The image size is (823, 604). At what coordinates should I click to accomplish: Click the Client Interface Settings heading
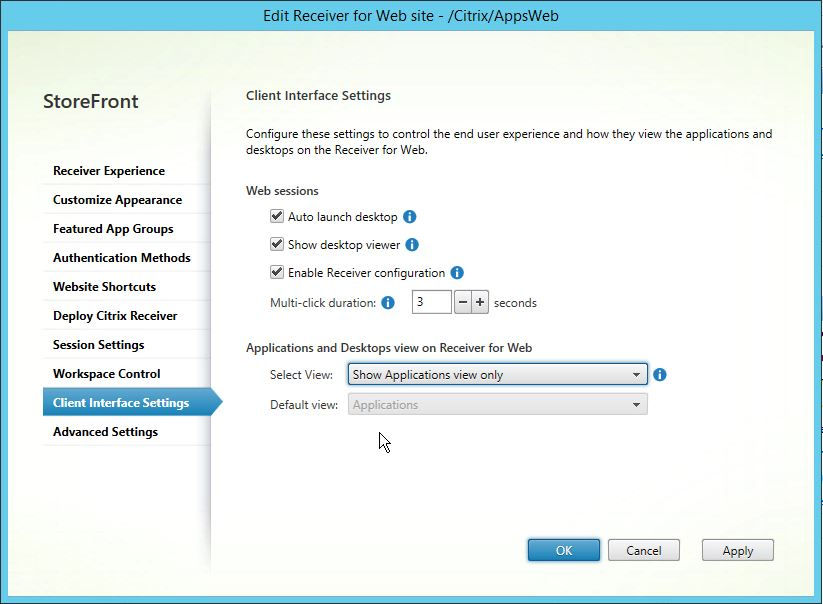coord(319,96)
